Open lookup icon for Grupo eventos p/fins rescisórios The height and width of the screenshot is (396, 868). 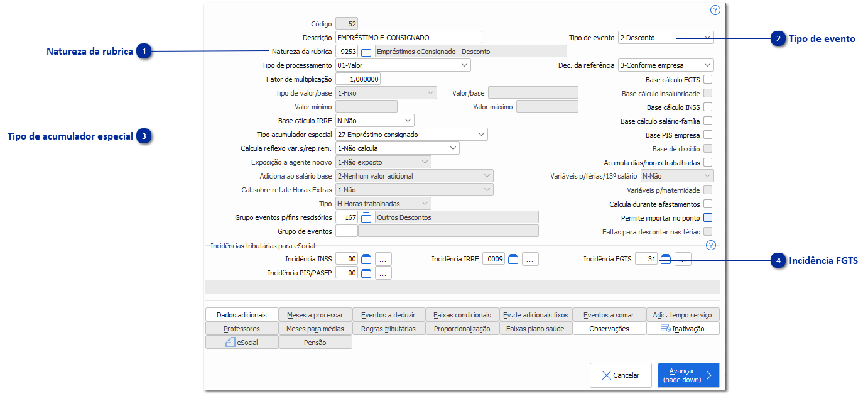click(367, 217)
